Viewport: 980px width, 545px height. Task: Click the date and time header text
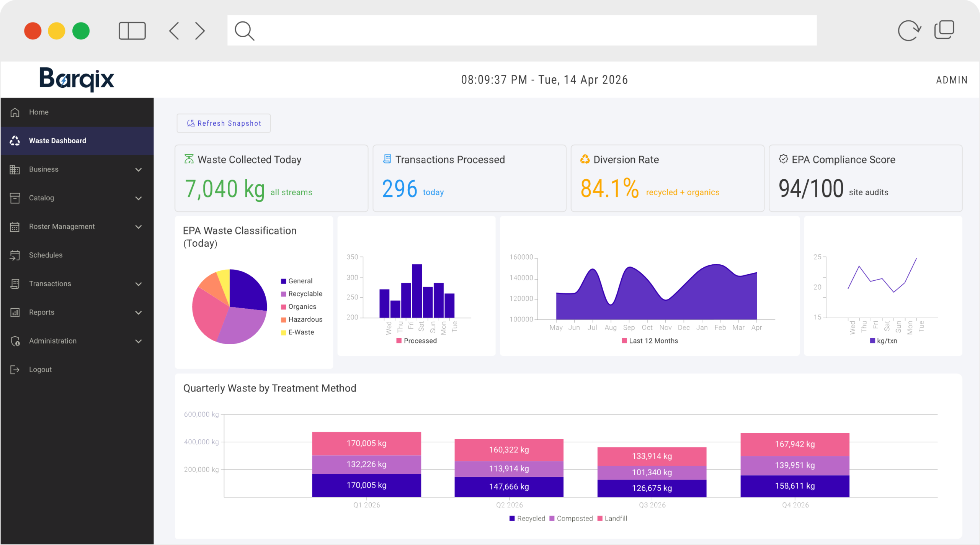[544, 80]
